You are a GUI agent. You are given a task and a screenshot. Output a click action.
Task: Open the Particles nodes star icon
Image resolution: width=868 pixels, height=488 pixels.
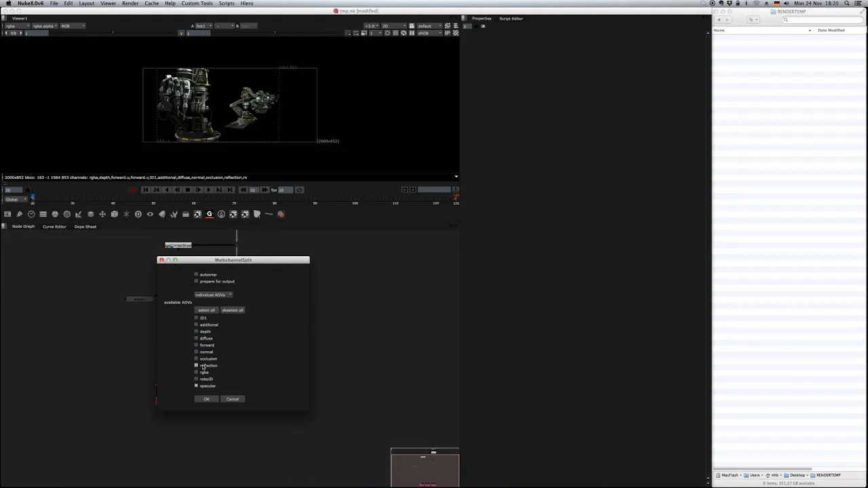pos(126,214)
